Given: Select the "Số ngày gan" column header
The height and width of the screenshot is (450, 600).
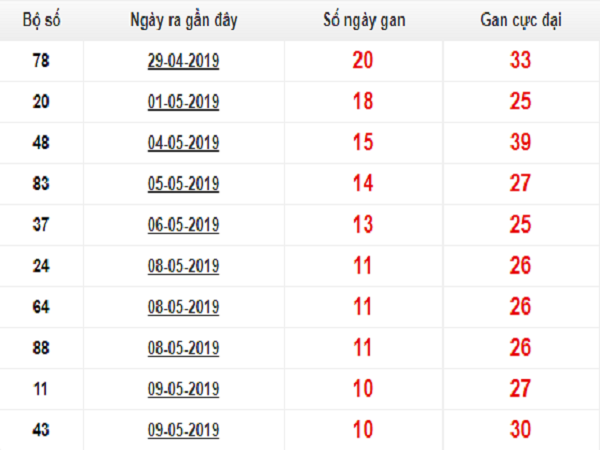Looking at the screenshot, I should (x=364, y=20).
